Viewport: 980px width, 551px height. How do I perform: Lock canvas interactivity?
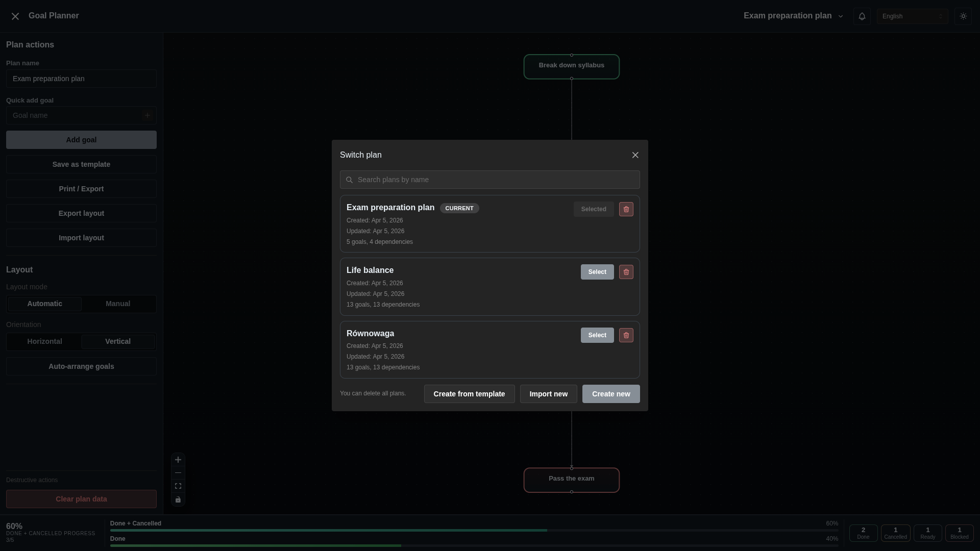tap(178, 500)
